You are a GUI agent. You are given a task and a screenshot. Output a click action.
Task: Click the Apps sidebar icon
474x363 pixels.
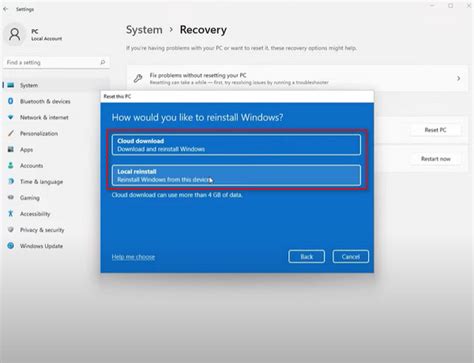(x=11, y=149)
